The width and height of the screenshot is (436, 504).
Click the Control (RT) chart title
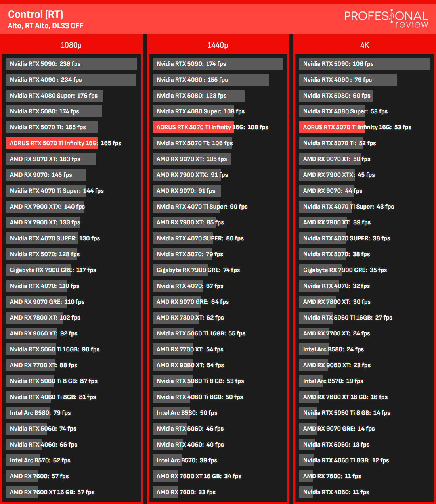coord(35,15)
